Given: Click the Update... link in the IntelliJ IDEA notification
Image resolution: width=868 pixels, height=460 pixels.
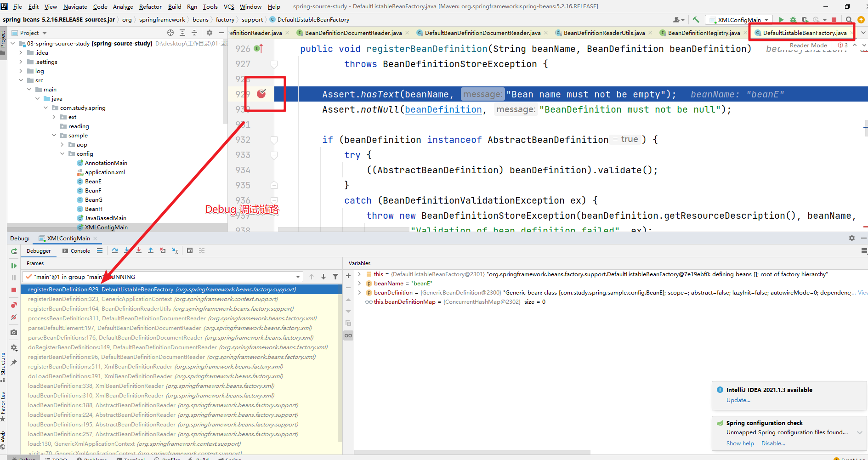Looking at the screenshot, I should pyautogui.click(x=738, y=400).
